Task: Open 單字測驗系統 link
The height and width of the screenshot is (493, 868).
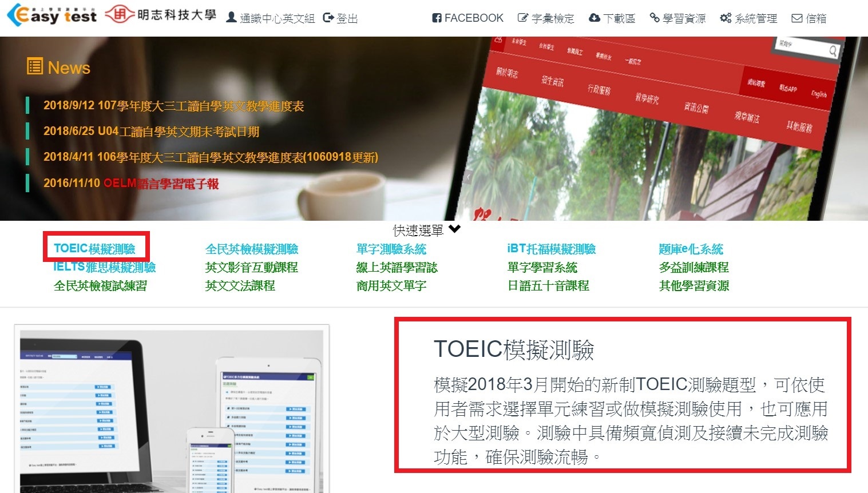Action: pos(391,249)
